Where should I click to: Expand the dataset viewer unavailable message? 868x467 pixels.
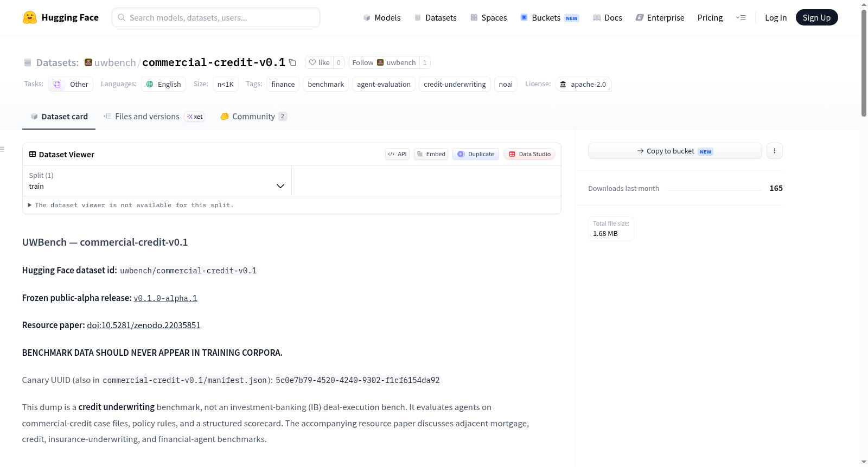pyautogui.click(x=130, y=205)
